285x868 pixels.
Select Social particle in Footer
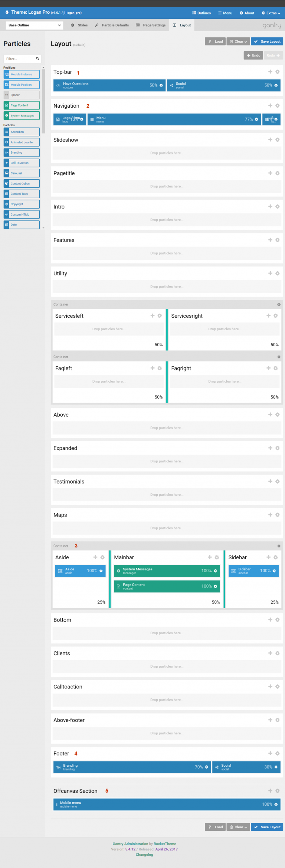coord(246,767)
